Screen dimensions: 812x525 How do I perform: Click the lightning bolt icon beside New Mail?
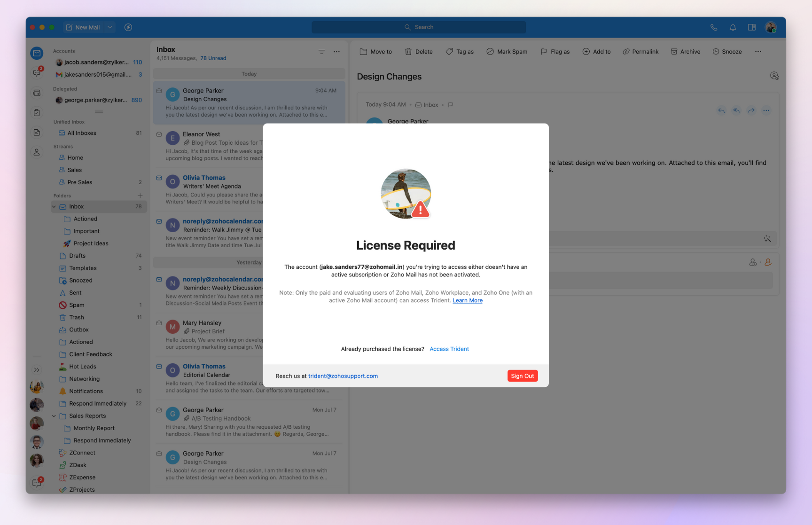tap(128, 27)
